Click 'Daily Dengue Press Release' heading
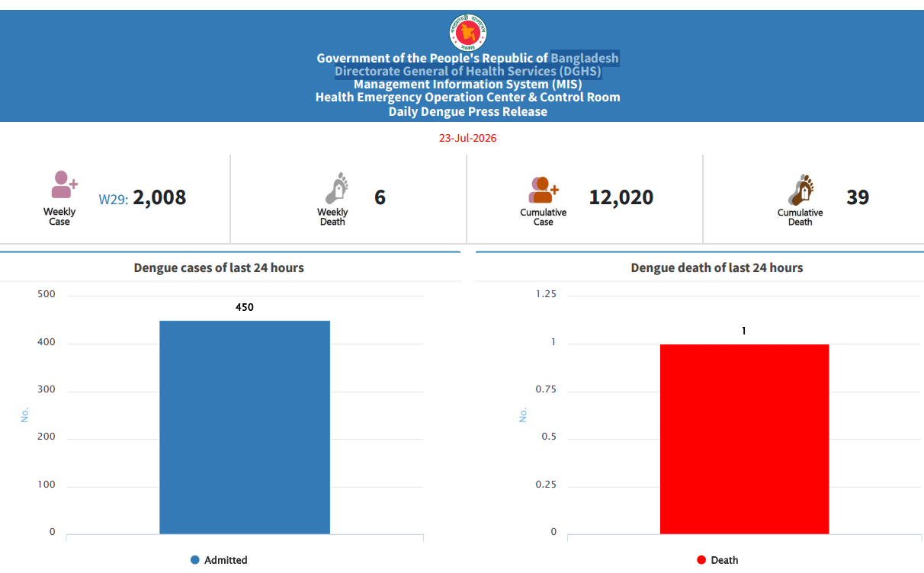Image resolution: width=924 pixels, height=573 pixels. [468, 111]
